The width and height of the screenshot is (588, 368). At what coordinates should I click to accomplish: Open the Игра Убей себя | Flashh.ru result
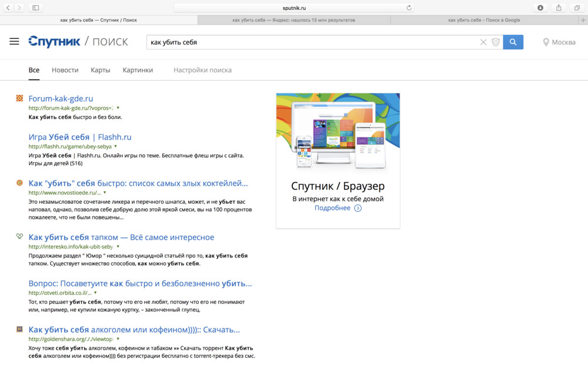tap(80, 137)
